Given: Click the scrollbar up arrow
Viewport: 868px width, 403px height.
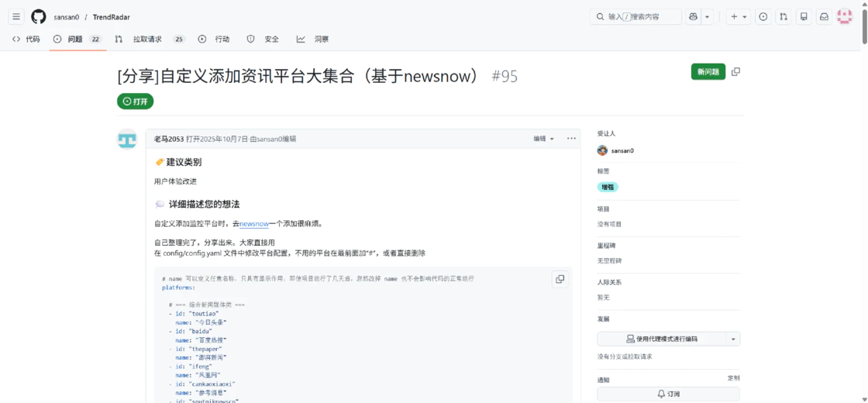Looking at the screenshot, I should [864, 3].
